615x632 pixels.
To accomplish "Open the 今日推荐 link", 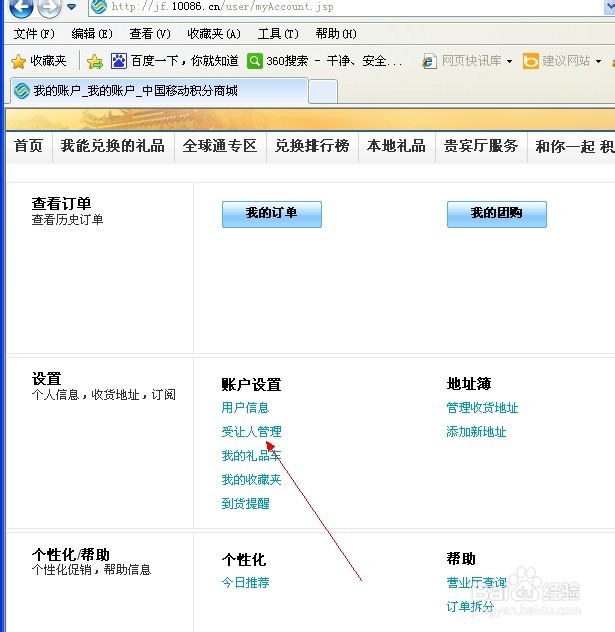I will click(245, 582).
